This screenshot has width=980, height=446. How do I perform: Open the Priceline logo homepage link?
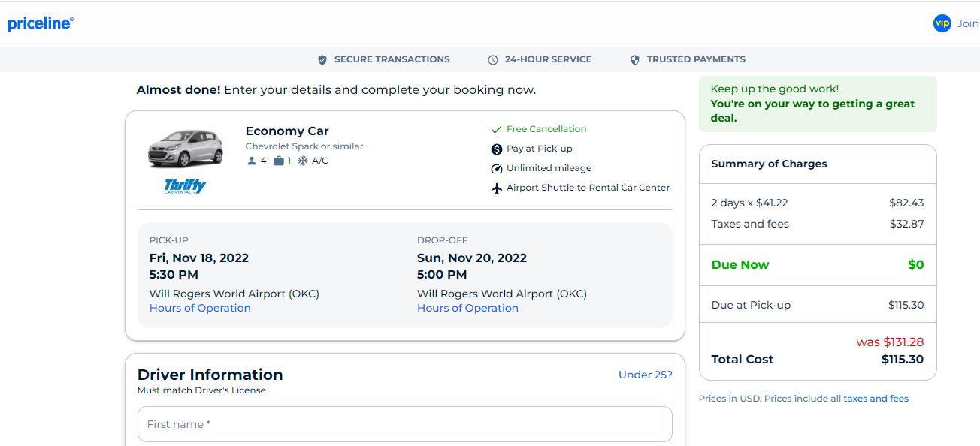pyautogui.click(x=41, y=24)
